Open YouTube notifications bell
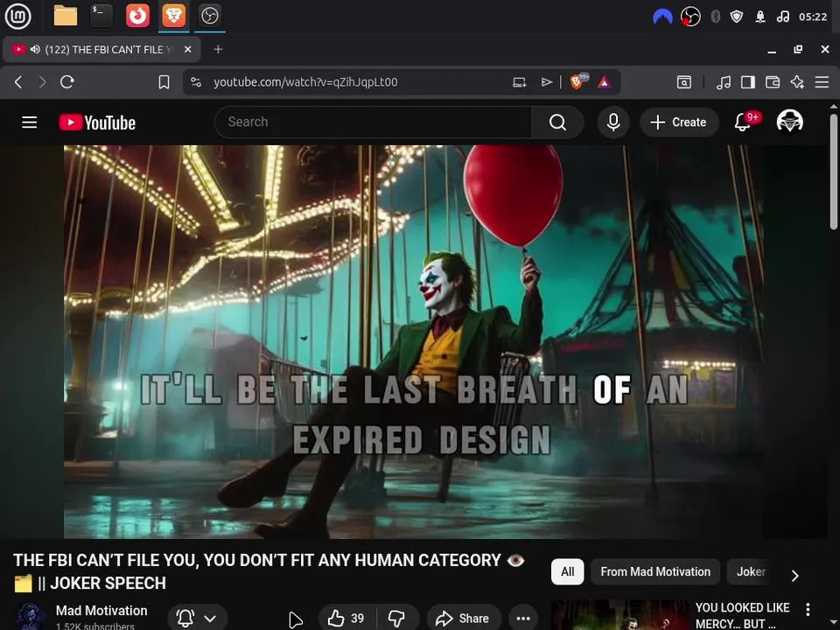The width and height of the screenshot is (840, 630). coord(743,122)
